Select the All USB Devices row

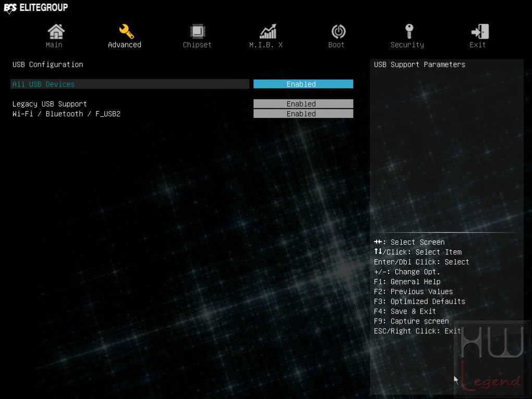[130, 84]
